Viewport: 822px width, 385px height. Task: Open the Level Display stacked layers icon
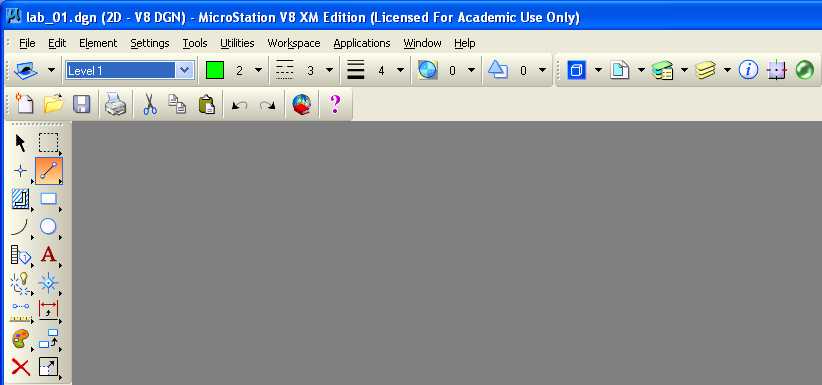point(705,70)
